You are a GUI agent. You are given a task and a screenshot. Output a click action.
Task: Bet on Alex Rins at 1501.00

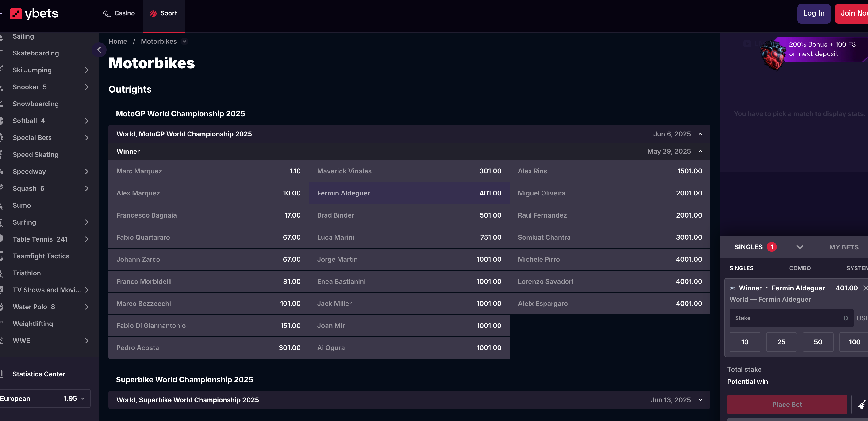(610, 171)
